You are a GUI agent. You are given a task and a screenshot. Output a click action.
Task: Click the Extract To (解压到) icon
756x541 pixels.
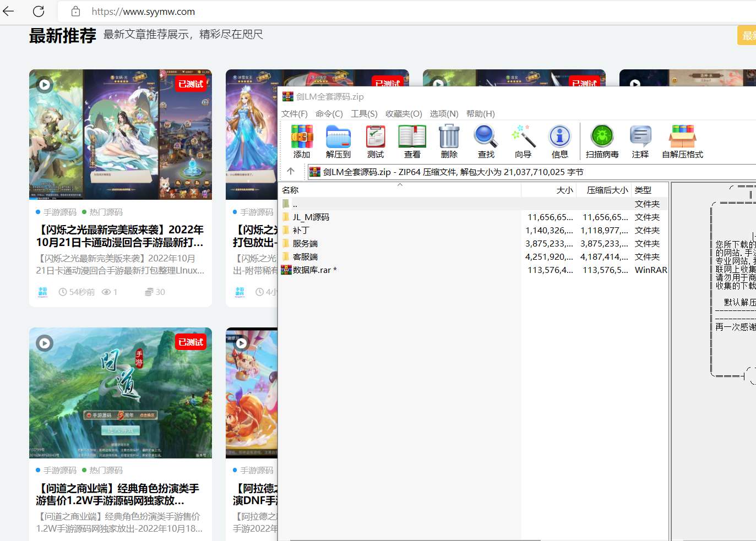coord(338,136)
